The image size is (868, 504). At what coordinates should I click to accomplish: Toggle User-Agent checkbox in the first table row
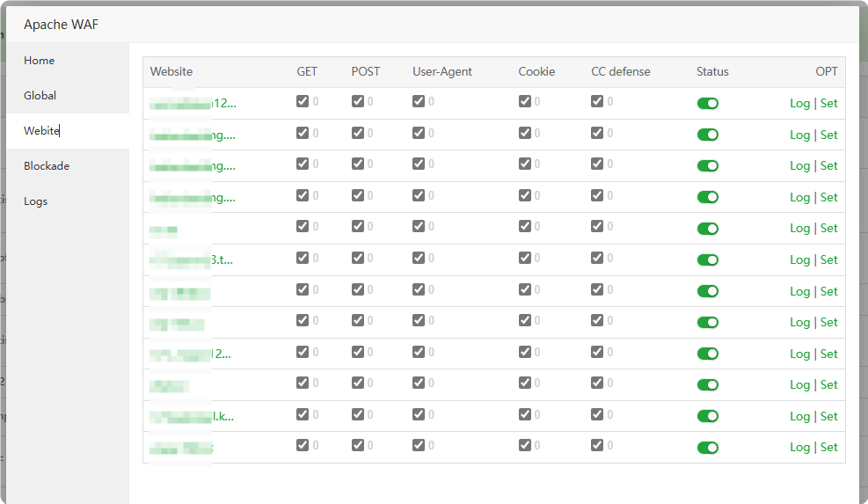[x=419, y=101]
